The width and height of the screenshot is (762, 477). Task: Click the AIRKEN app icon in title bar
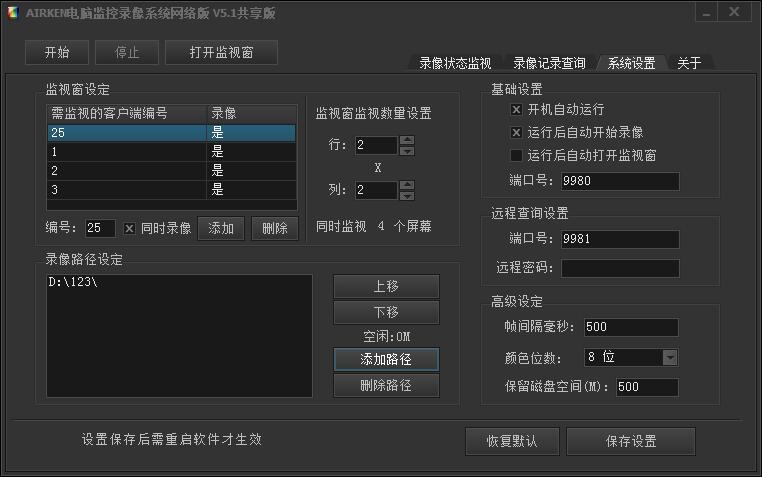tap(13, 13)
